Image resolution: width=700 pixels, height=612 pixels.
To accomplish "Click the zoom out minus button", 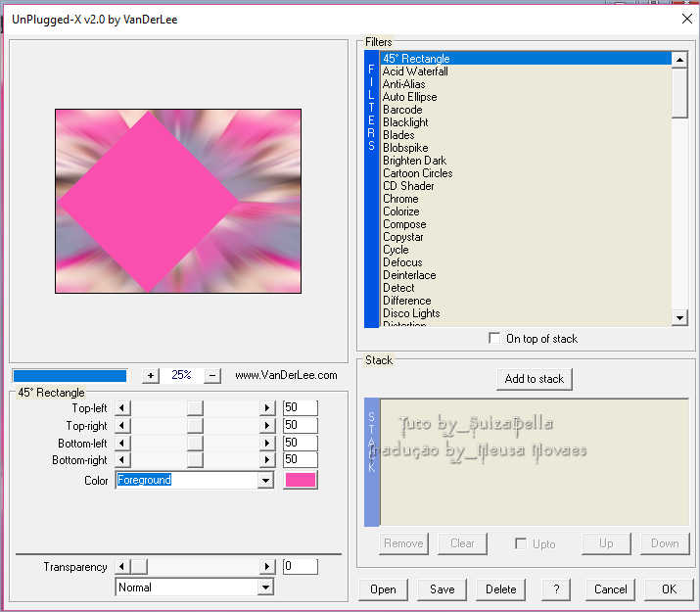I will point(212,375).
